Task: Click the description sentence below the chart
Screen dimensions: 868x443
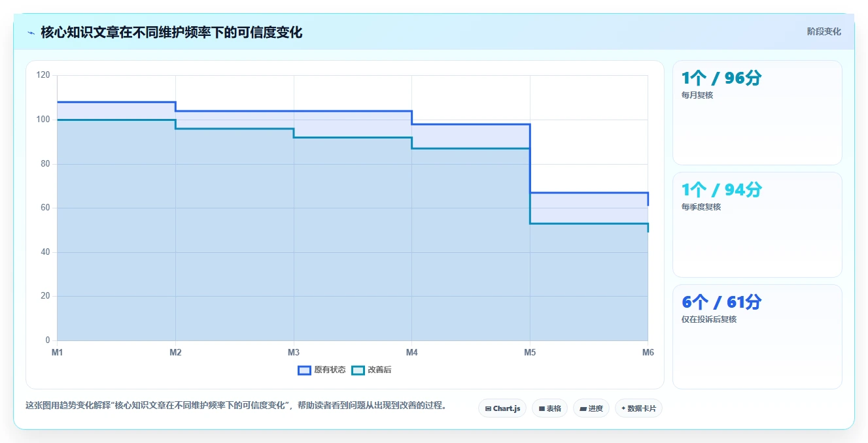Action: pos(238,405)
